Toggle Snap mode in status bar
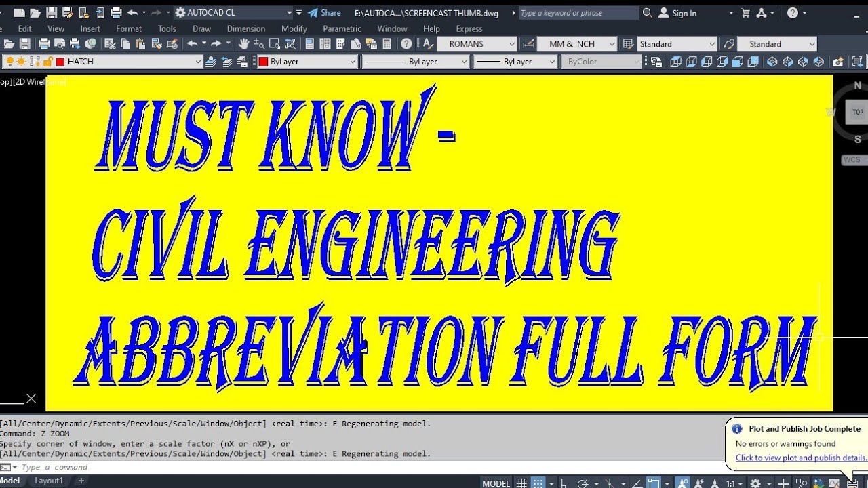The width and height of the screenshot is (868, 488). pyautogui.click(x=538, y=483)
